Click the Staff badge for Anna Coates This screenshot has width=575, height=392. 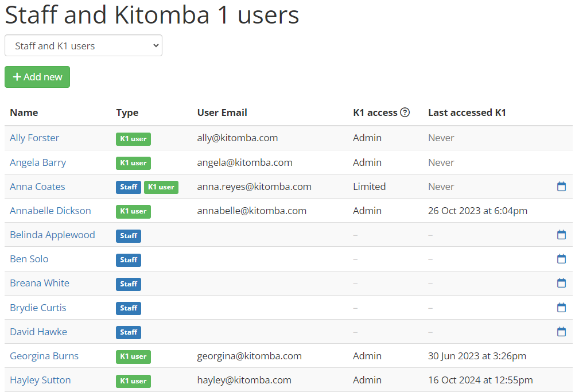point(129,187)
